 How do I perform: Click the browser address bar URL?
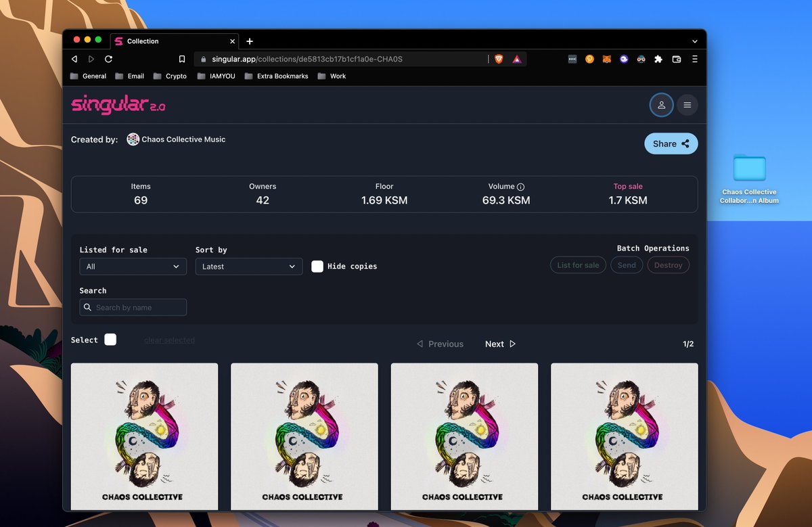point(307,60)
